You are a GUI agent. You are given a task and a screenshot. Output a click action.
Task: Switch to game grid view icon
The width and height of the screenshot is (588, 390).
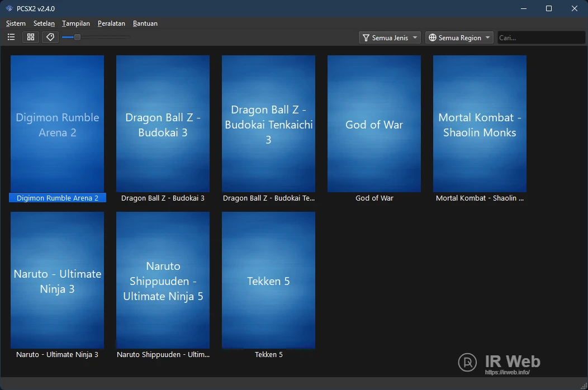(31, 37)
